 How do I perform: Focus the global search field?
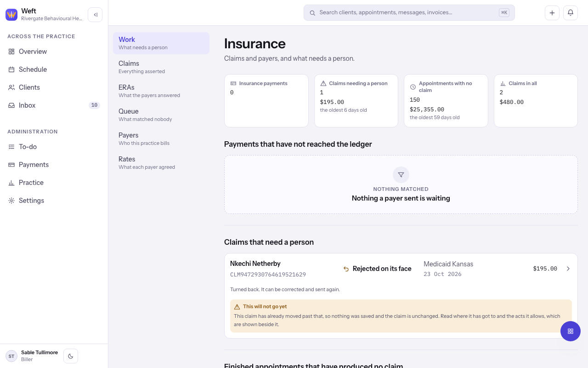tap(409, 13)
